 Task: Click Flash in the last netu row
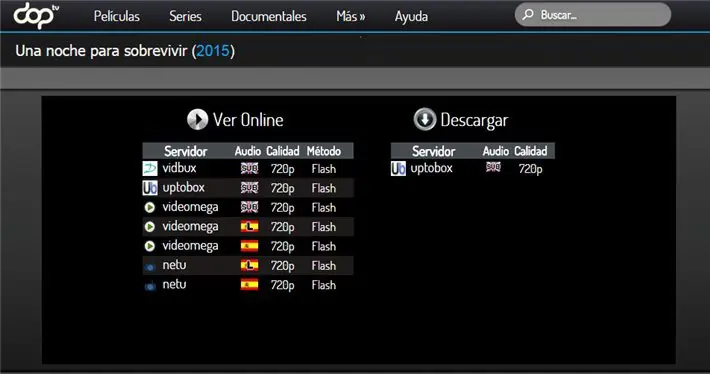click(x=324, y=285)
